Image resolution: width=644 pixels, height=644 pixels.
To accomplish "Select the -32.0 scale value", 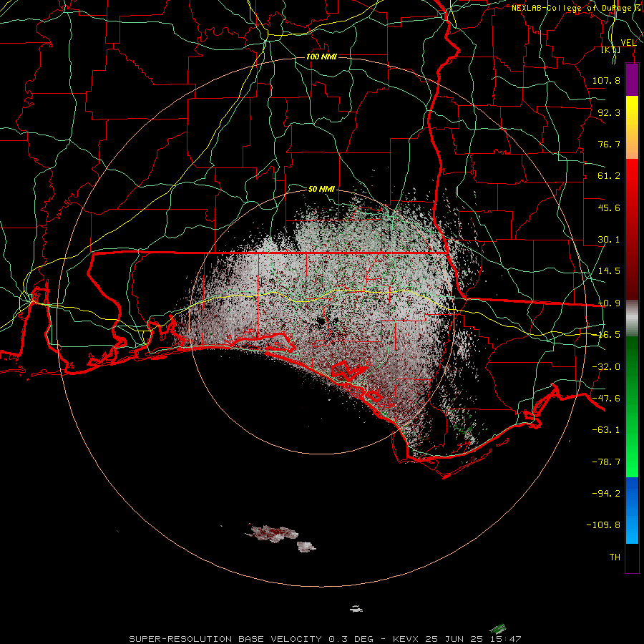I will [x=606, y=367].
